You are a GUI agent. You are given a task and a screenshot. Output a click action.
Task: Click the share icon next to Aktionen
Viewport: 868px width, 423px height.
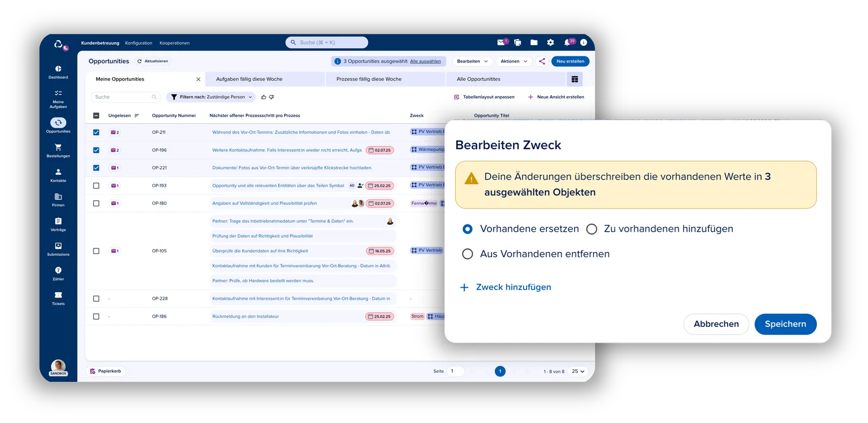(542, 61)
